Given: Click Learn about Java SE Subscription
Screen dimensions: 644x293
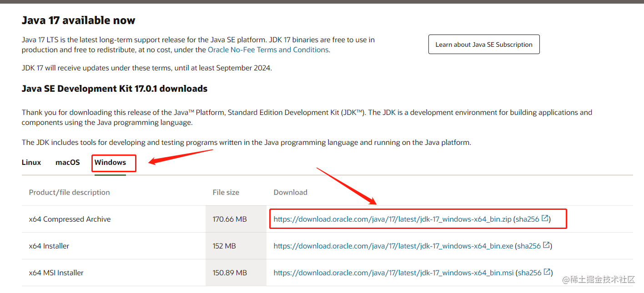Looking at the screenshot, I should click(x=483, y=44).
